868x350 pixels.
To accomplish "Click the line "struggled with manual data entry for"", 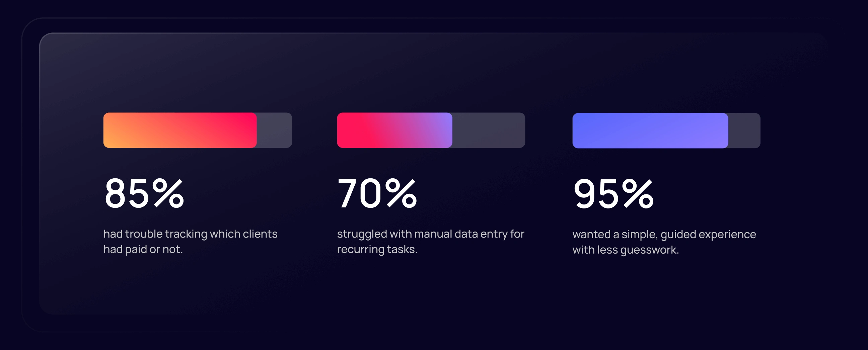I will click(x=431, y=234).
